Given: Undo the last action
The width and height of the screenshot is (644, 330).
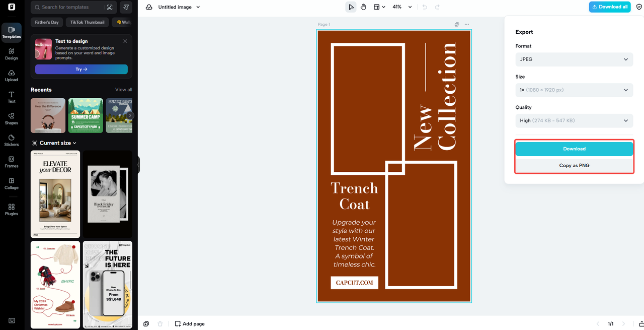Looking at the screenshot, I should point(425,7).
